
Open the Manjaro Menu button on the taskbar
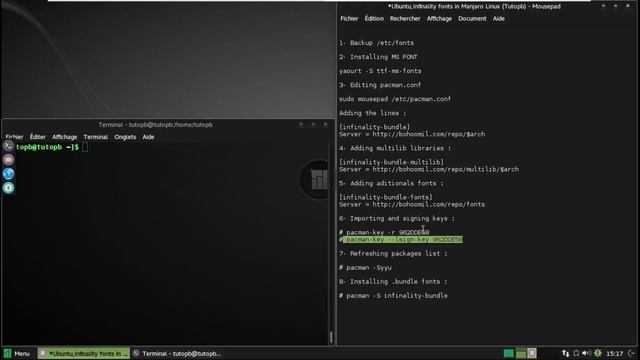tap(17, 353)
